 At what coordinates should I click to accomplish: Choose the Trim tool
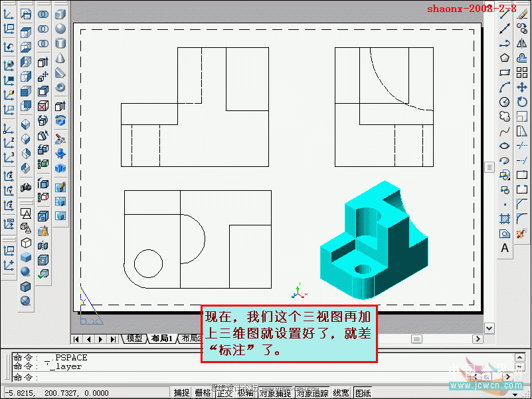522,146
